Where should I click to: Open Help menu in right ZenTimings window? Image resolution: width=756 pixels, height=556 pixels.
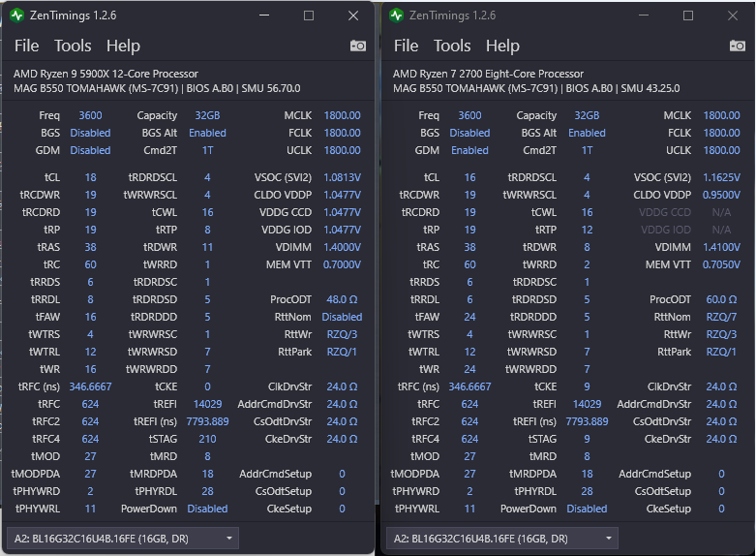click(x=502, y=46)
